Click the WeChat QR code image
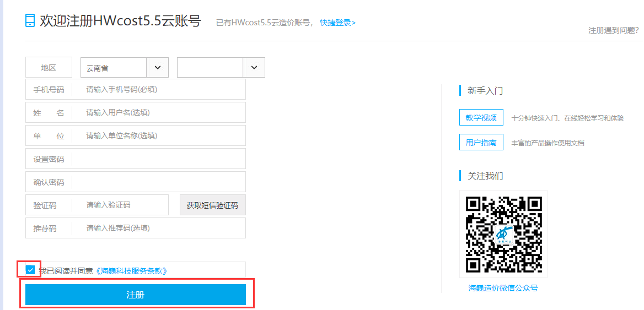The height and width of the screenshot is (310, 644). tap(503, 234)
